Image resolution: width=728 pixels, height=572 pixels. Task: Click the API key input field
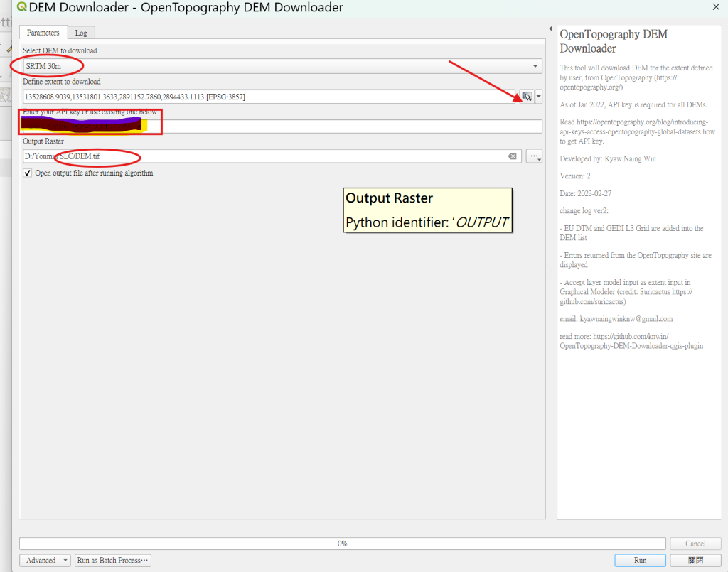283,126
